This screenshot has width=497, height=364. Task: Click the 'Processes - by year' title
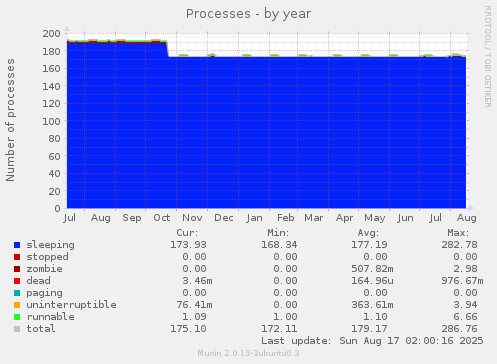(x=248, y=14)
